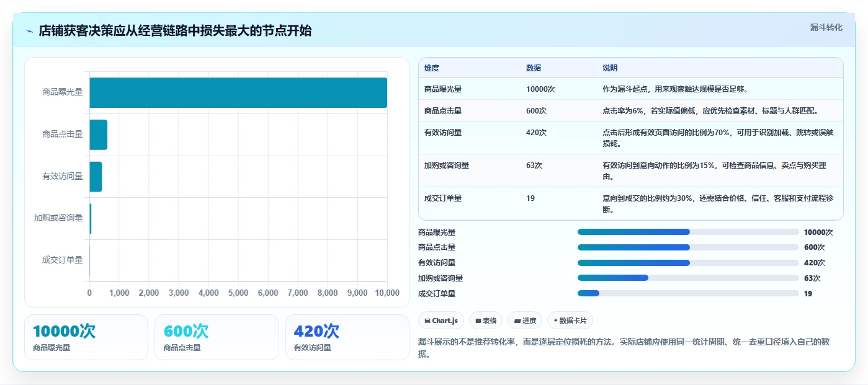The image size is (868, 385).
Task: Click the 420次 value in the table
Action: pyautogui.click(x=537, y=133)
